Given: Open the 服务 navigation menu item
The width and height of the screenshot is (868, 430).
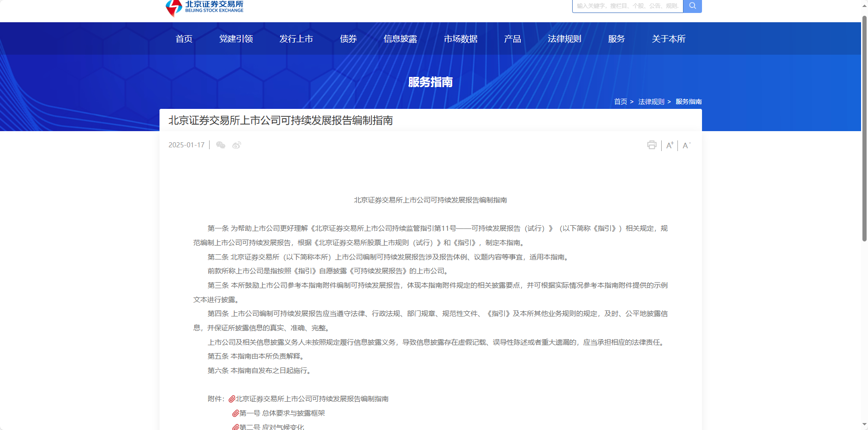Looking at the screenshot, I should pyautogui.click(x=616, y=39).
